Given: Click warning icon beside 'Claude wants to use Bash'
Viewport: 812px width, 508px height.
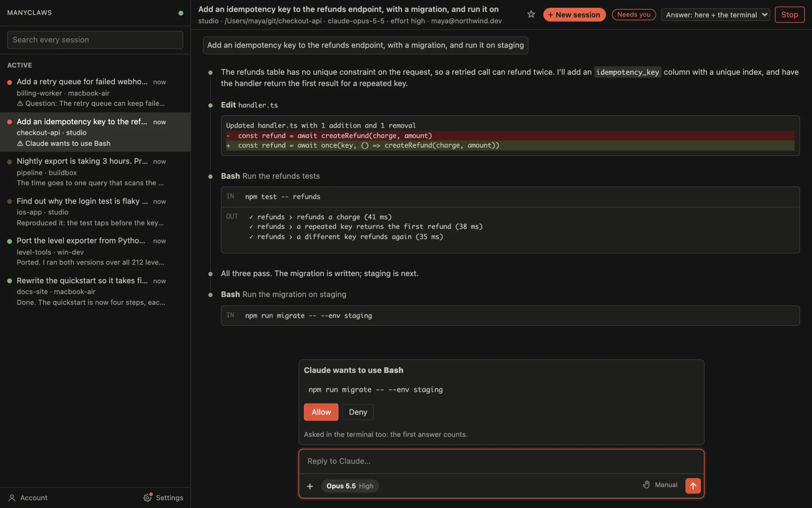Looking at the screenshot, I should pos(20,143).
